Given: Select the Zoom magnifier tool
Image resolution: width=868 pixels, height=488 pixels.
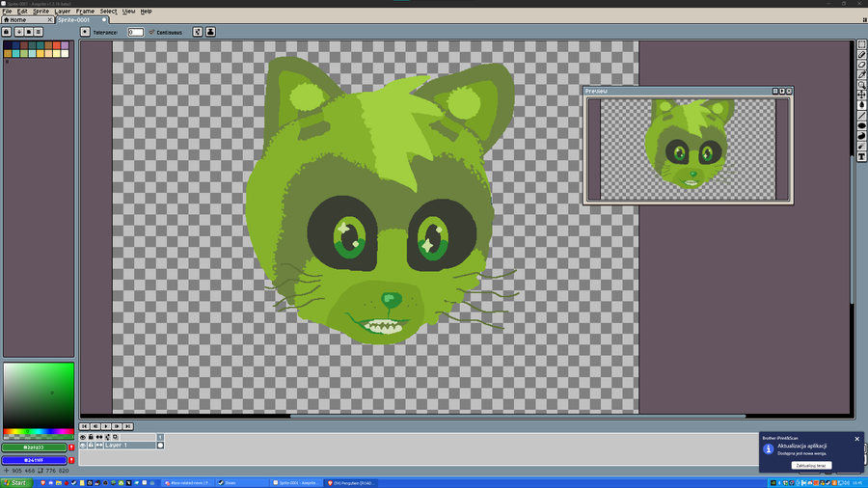Looking at the screenshot, I should pyautogui.click(x=861, y=85).
